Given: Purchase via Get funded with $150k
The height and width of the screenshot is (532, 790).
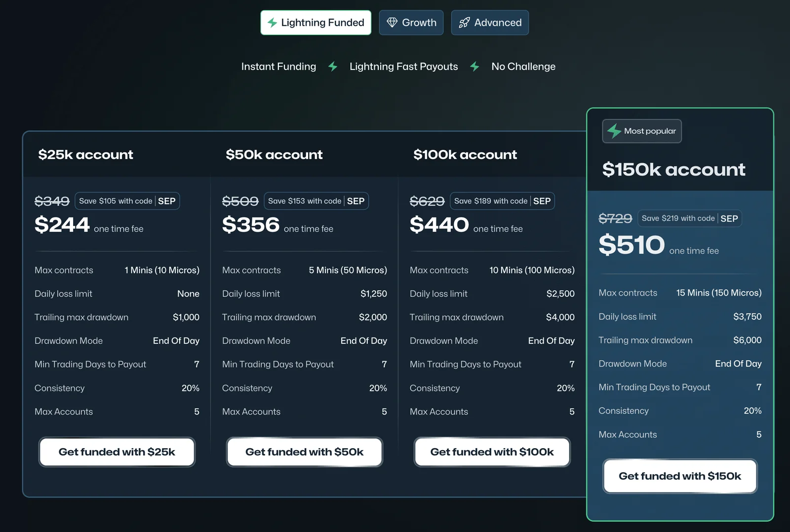Looking at the screenshot, I should 680,476.
